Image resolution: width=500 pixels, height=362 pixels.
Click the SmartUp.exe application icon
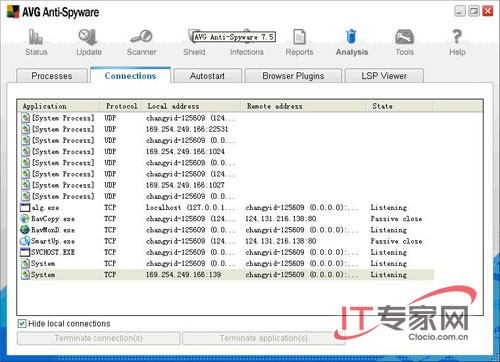(25, 241)
